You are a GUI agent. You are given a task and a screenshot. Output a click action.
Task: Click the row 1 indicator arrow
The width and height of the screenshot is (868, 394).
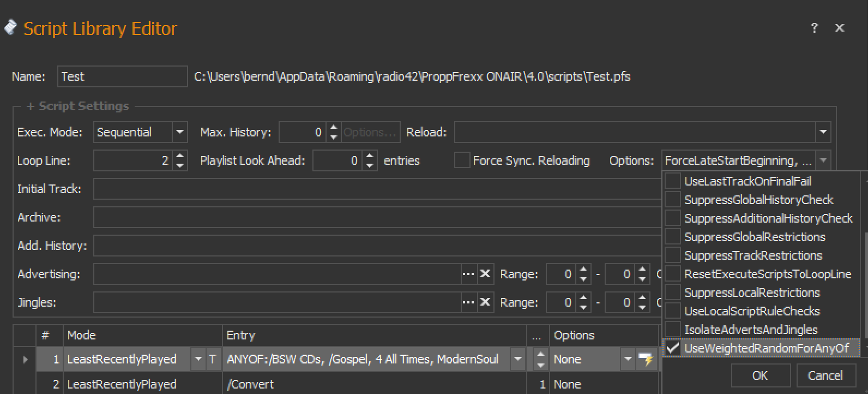pos(25,359)
